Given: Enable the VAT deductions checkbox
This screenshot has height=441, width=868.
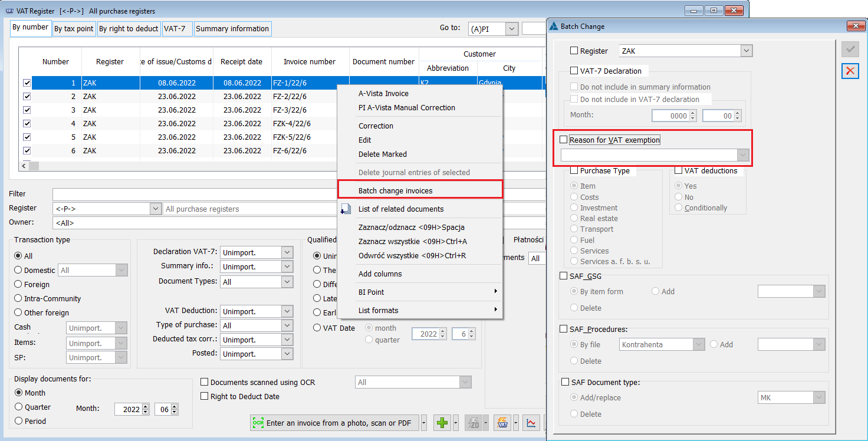Looking at the screenshot, I should [x=679, y=170].
